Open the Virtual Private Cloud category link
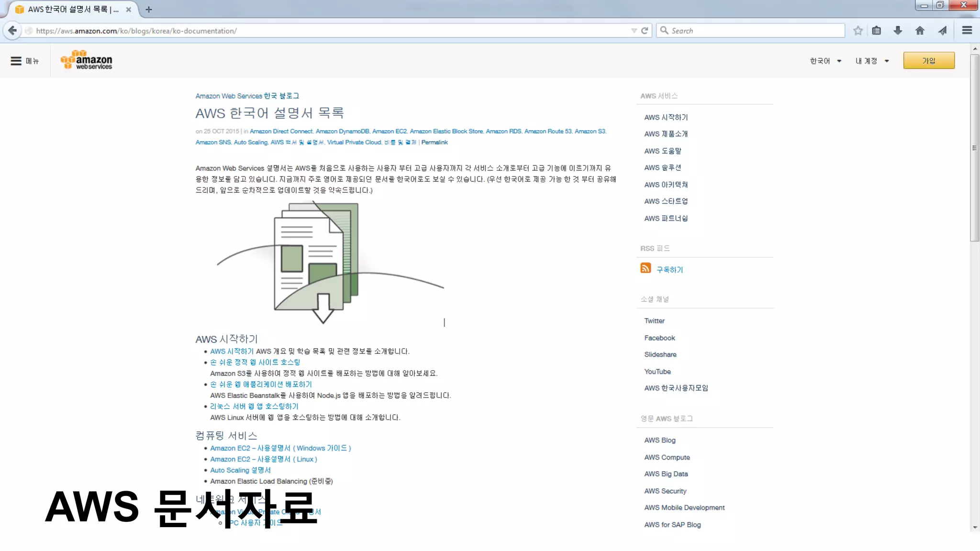The width and height of the screenshot is (980, 551). [x=354, y=142]
